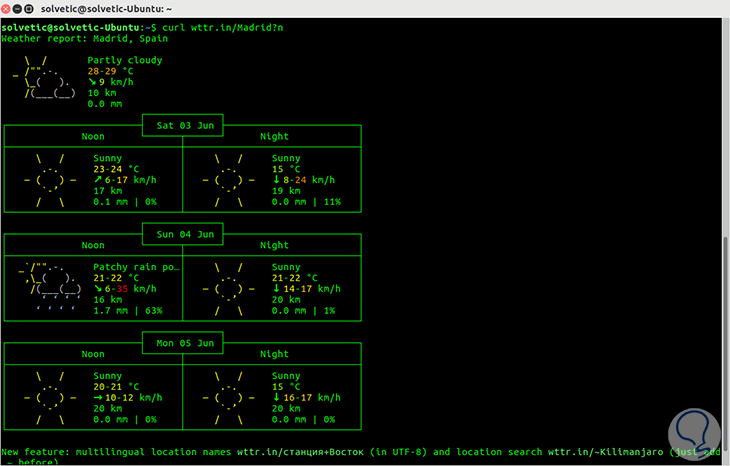Click current temperature 28-29 °C
Screen dimensions: 730x466
pyautogui.click(x=110, y=71)
